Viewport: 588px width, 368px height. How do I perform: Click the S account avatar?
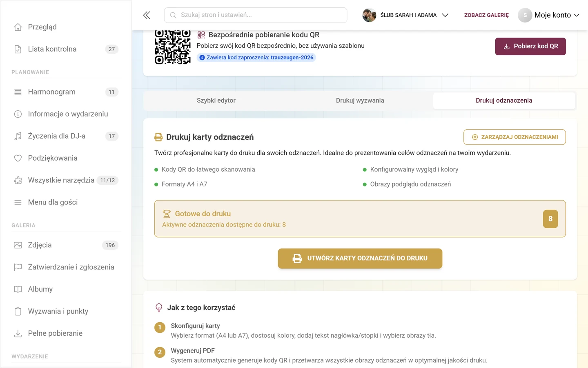click(525, 15)
